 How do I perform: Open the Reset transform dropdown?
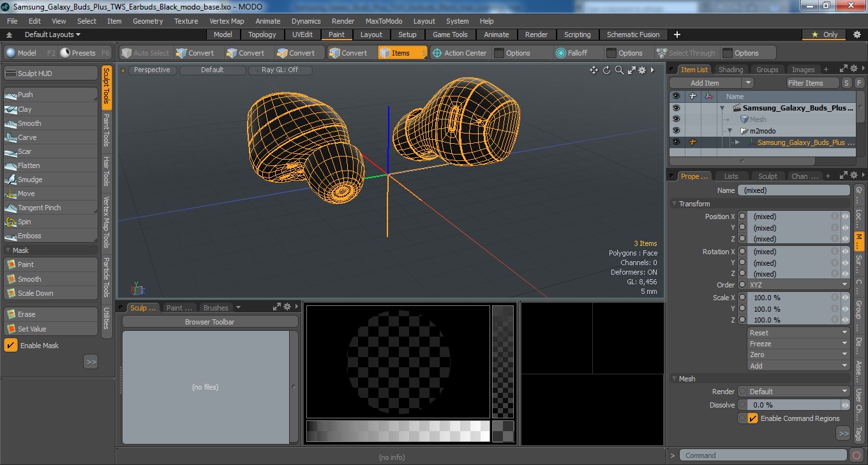coord(798,333)
